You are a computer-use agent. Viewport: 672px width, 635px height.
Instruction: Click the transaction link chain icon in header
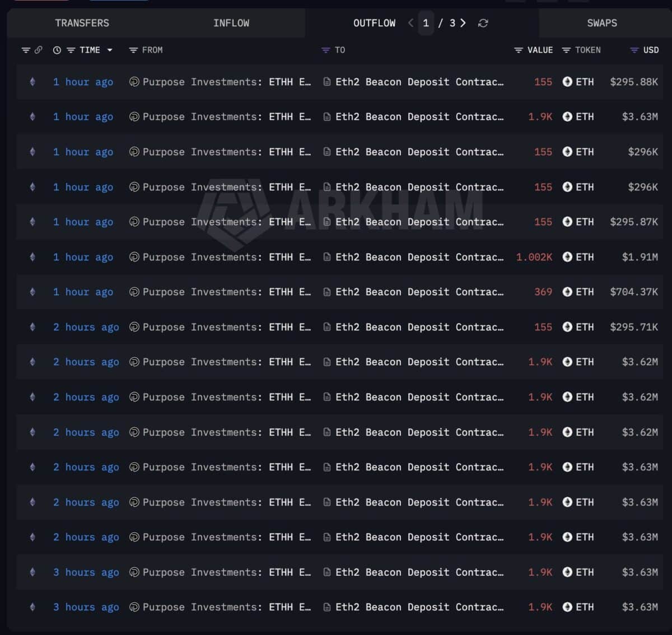(x=38, y=50)
